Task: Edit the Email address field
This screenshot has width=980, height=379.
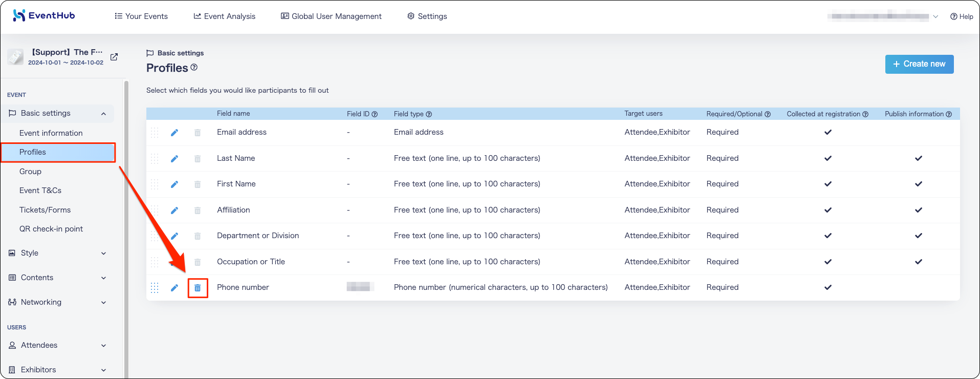Action: (x=175, y=133)
